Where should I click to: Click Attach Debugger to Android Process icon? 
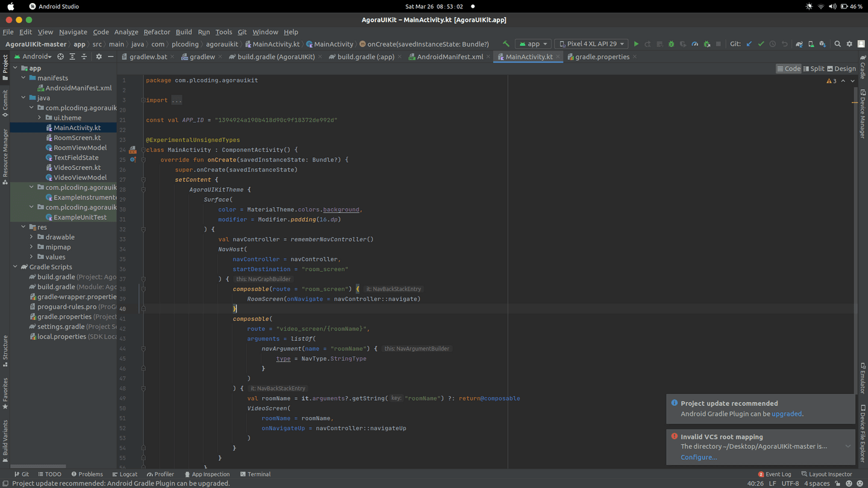pos(707,44)
